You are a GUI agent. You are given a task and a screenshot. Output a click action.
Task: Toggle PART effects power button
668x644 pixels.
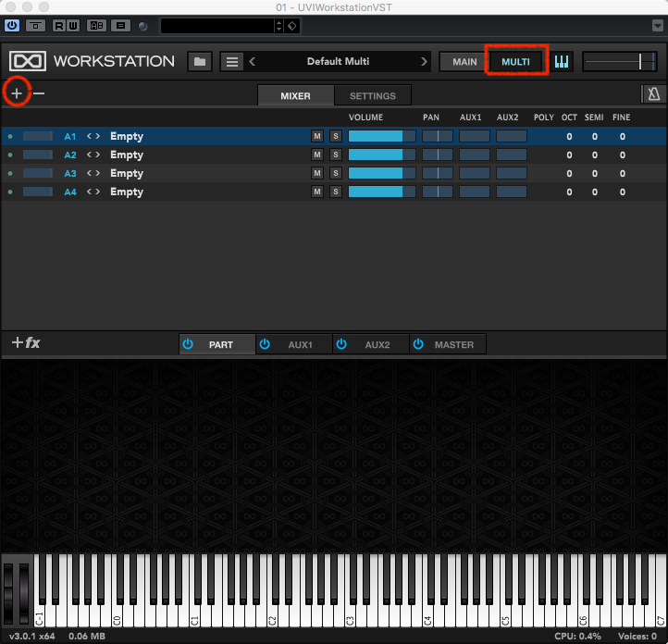point(188,344)
